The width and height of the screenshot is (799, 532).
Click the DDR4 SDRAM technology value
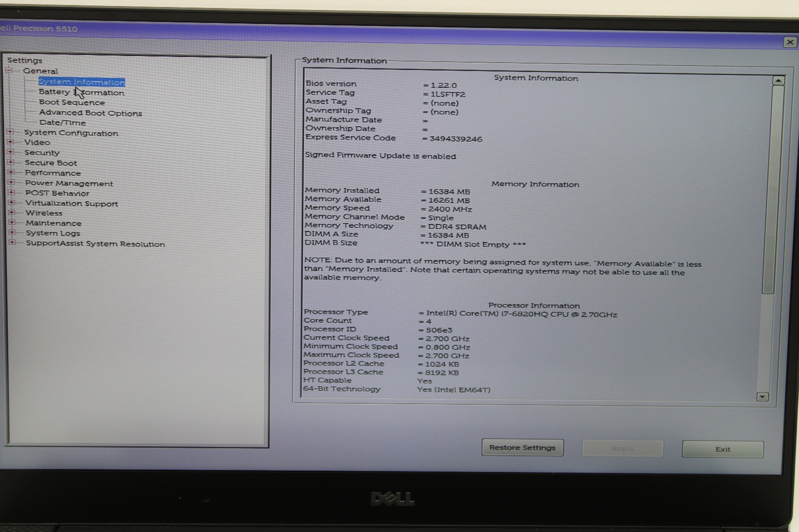(457, 227)
